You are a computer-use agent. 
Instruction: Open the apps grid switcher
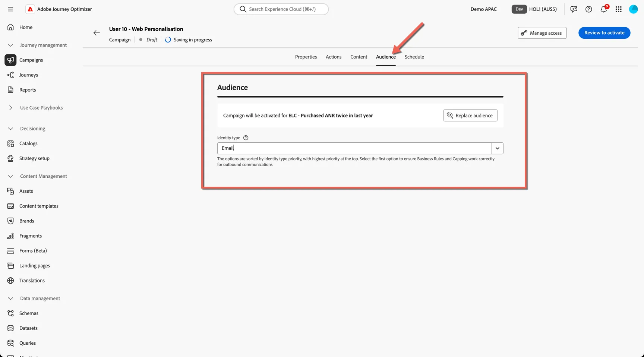618,9
